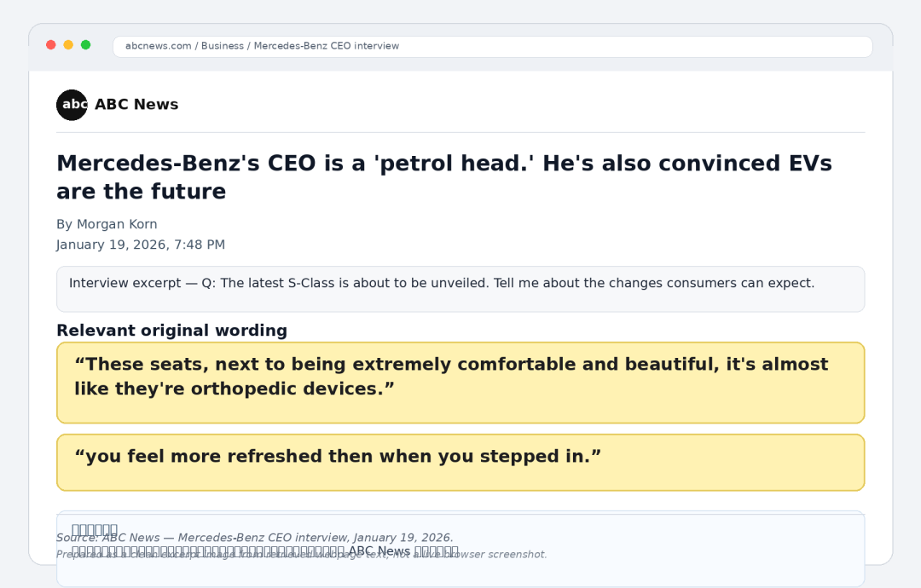Close the window with the red dot
The image size is (921, 588).
pyautogui.click(x=51, y=45)
